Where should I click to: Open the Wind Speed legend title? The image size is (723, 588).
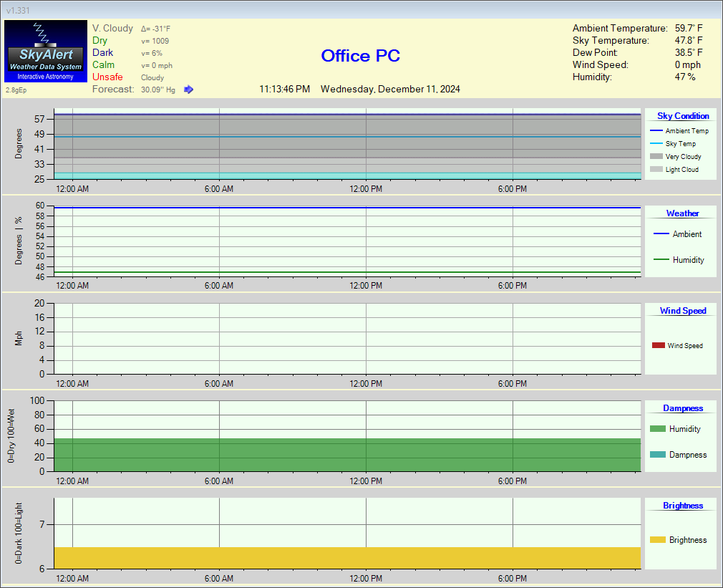click(x=682, y=311)
